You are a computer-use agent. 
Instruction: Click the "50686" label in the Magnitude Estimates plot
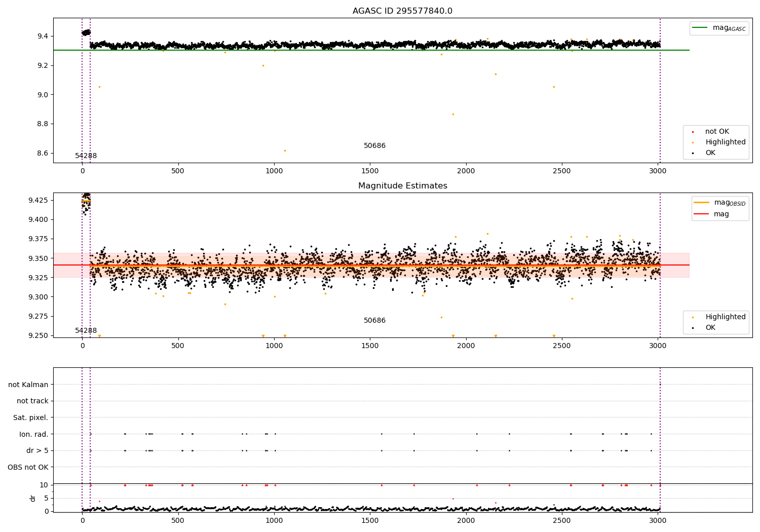374,321
